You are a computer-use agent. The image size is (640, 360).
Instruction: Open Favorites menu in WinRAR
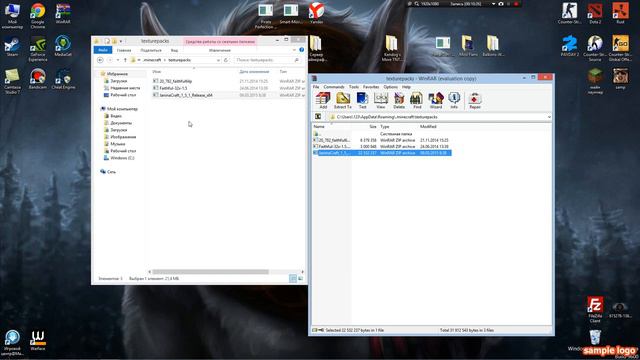(x=371, y=87)
